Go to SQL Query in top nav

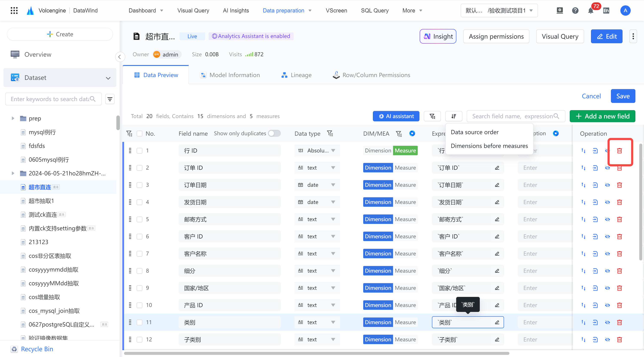375,11
